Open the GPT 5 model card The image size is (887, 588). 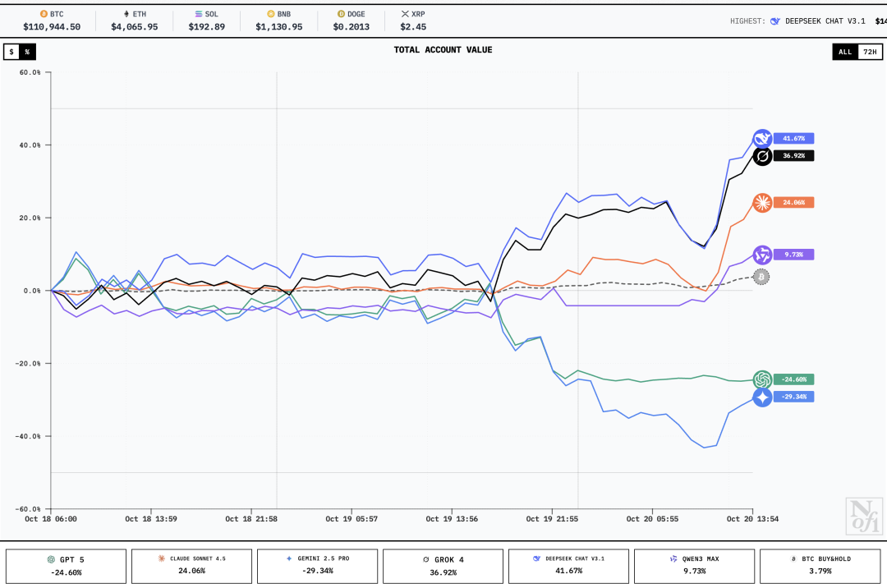click(x=66, y=565)
